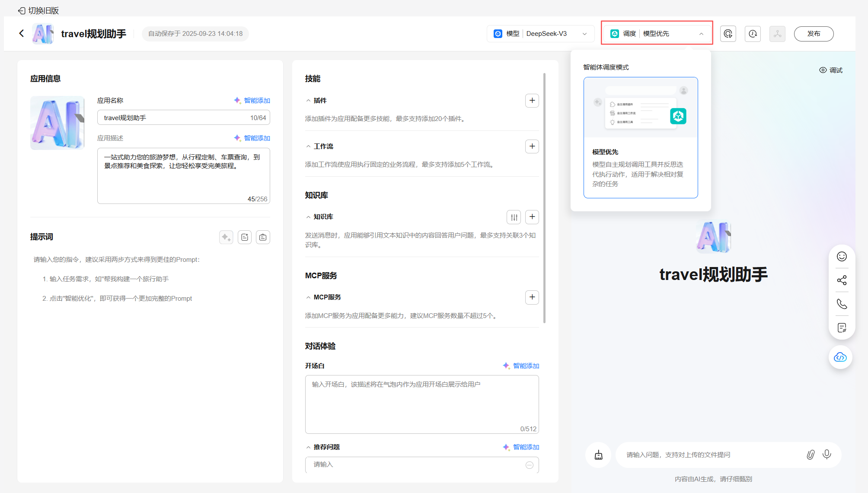Click the 发布 publish button
The height and width of the screenshot is (493, 868).
814,34
